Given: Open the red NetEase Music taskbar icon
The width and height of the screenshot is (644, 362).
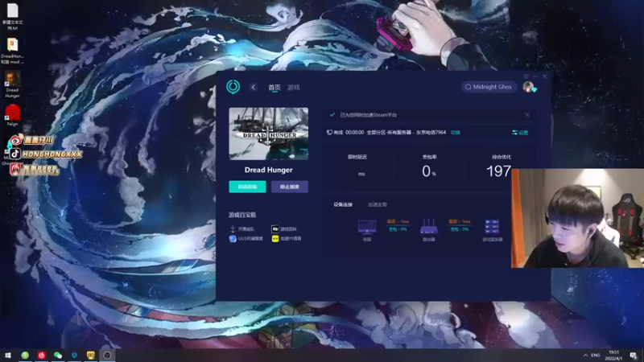Looking at the screenshot, I should [42, 355].
